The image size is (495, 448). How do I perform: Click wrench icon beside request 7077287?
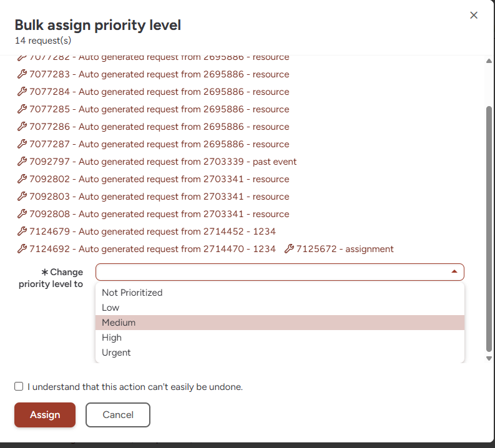(x=21, y=144)
